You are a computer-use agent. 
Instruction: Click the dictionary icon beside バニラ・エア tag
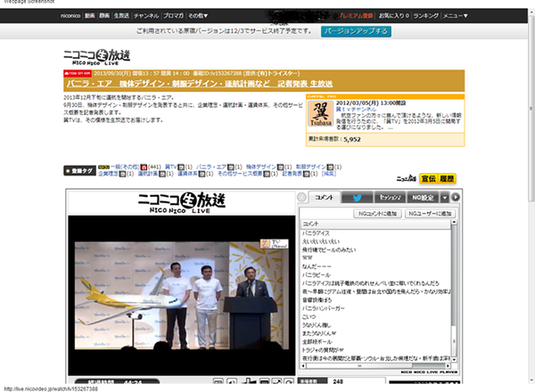coord(231,167)
